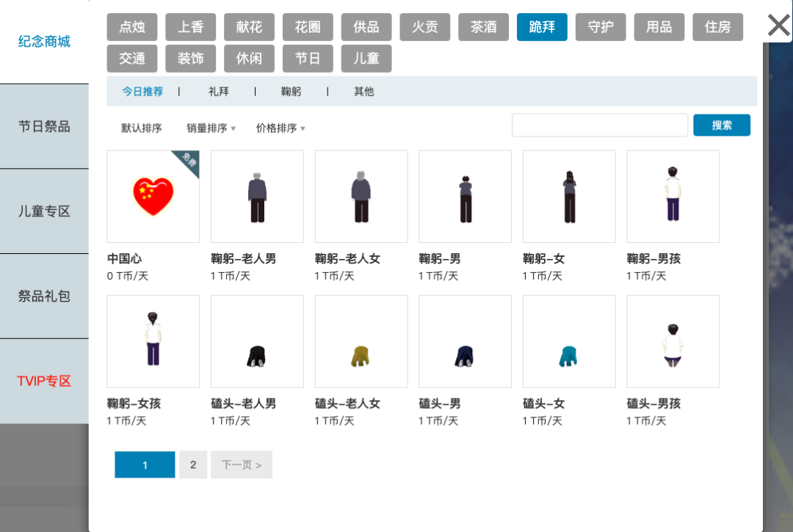Click the 下一页 next page button
This screenshot has width=793, height=532.
click(x=242, y=464)
